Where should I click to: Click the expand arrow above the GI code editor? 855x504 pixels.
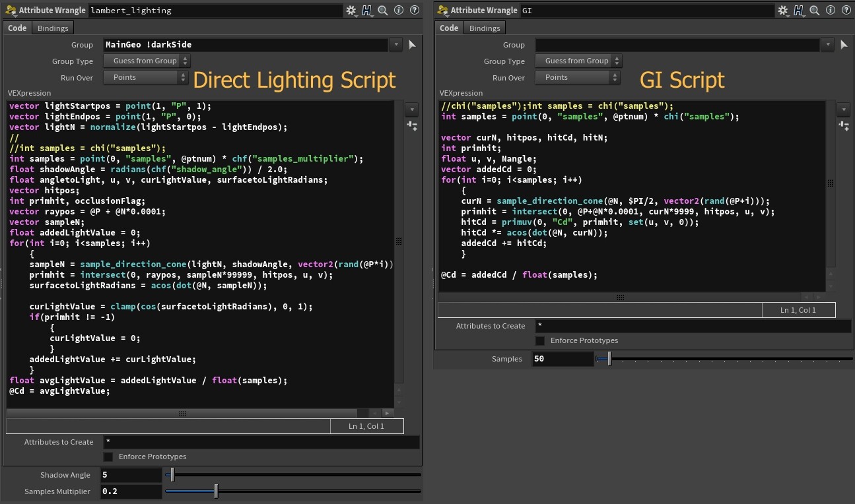(844, 109)
